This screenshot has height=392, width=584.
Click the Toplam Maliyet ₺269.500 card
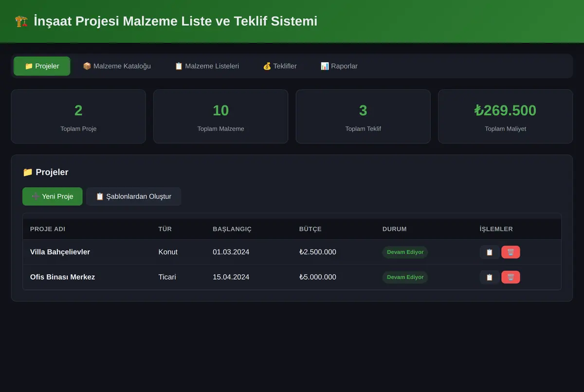coord(505,116)
